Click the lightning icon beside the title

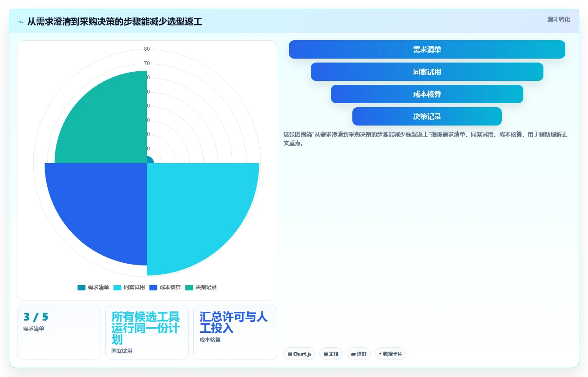click(21, 22)
